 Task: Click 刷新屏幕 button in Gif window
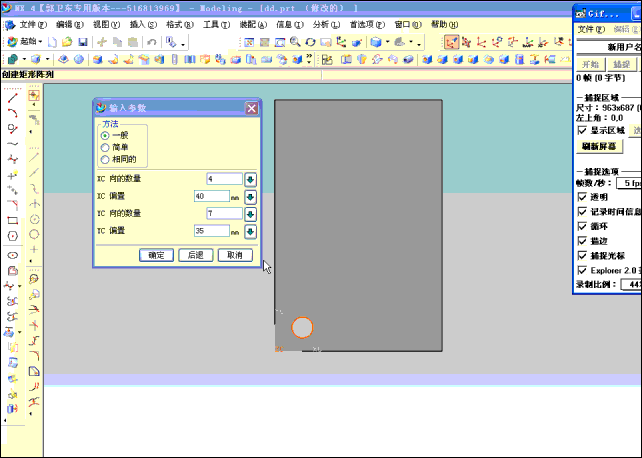click(x=599, y=146)
